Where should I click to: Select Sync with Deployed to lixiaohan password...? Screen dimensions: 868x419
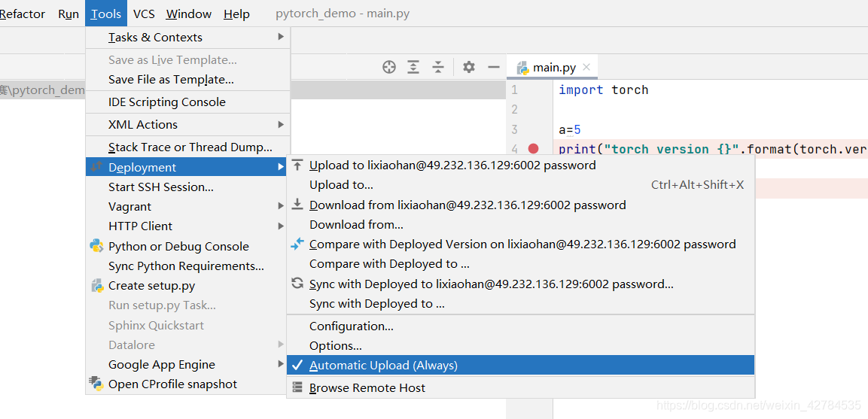(520, 284)
